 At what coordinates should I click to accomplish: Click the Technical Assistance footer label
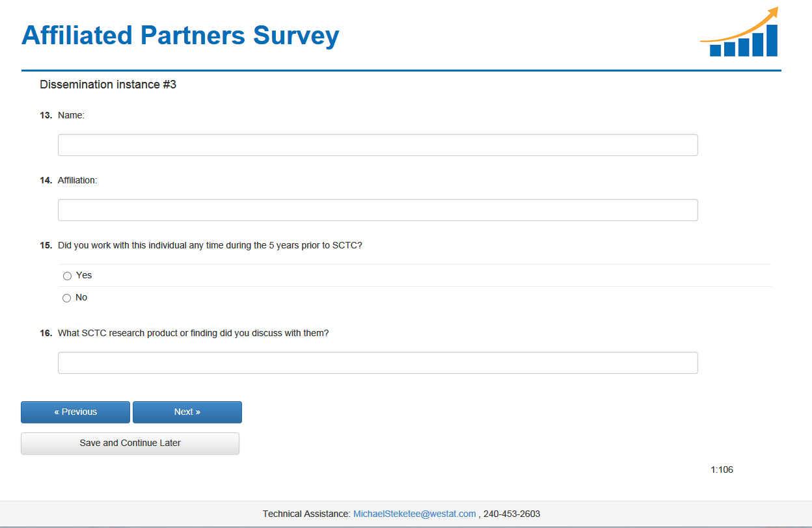(x=306, y=514)
